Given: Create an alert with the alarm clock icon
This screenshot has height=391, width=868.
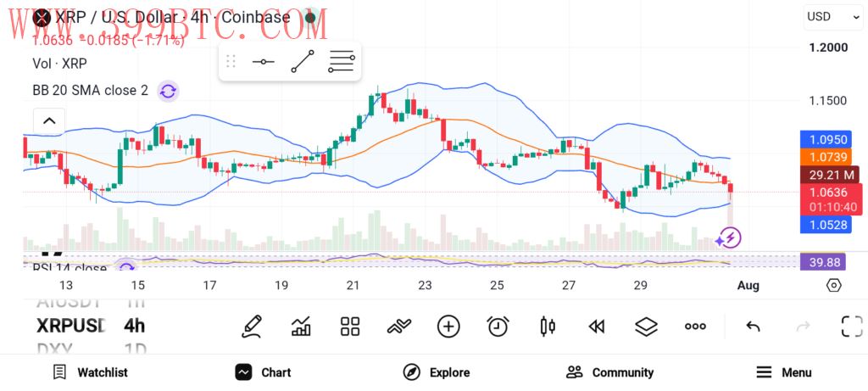Looking at the screenshot, I should coord(498,327).
